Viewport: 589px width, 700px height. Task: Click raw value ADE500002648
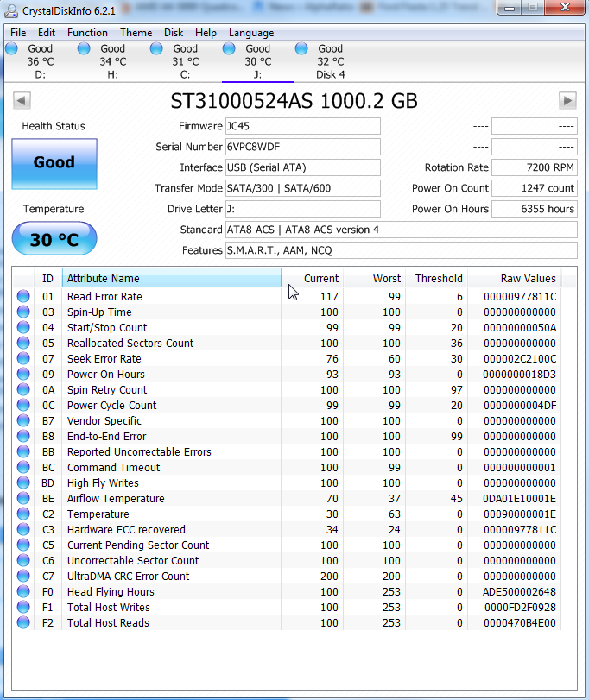(519, 591)
